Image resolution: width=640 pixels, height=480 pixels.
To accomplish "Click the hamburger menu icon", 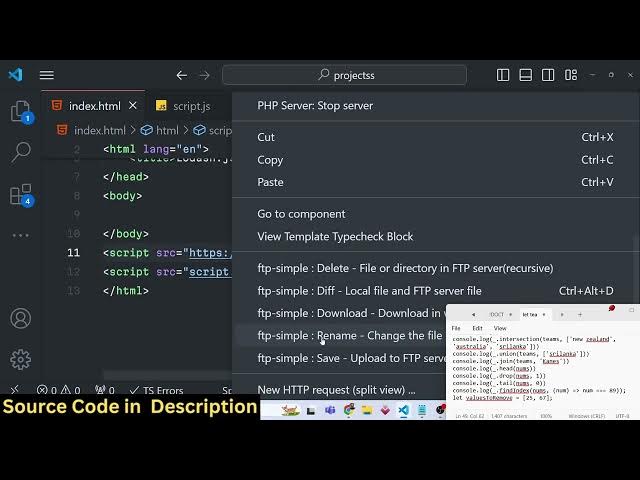I will 46,75.
